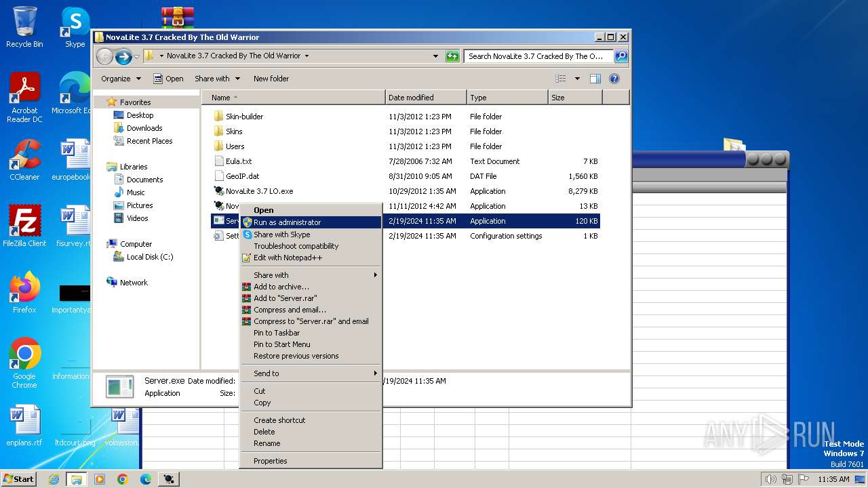Open Chrome from the taskbar

123,479
